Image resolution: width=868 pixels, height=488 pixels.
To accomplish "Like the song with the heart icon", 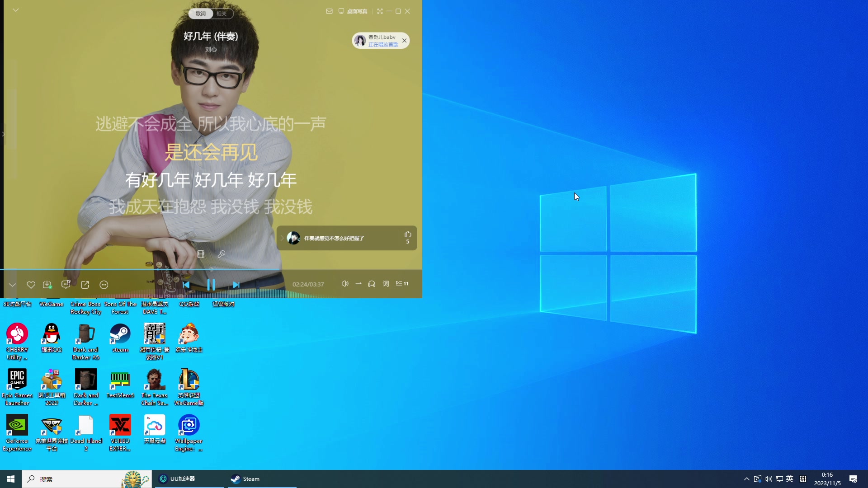I will tap(31, 285).
